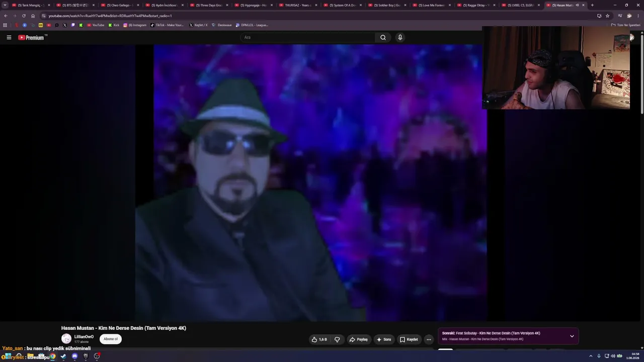Image resolution: width=644 pixels, height=362 pixels.
Task: Open the tab search dropdown arrow
Action: click(x=5, y=5)
